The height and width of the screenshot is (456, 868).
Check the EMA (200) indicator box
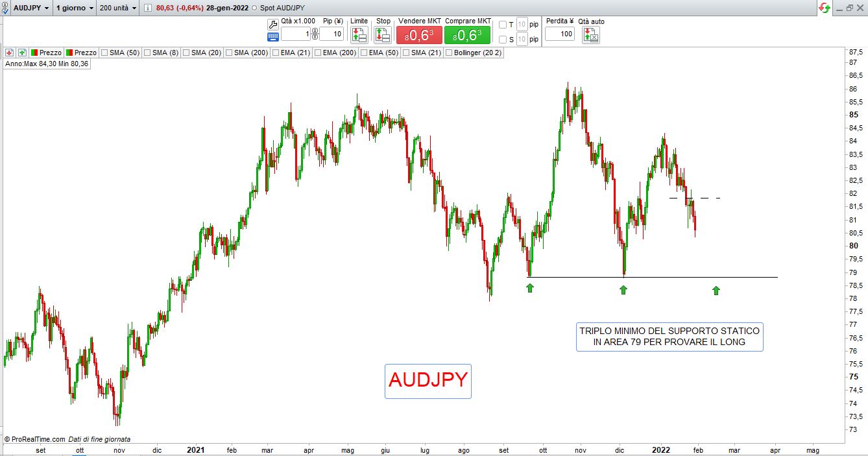click(317, 53)
